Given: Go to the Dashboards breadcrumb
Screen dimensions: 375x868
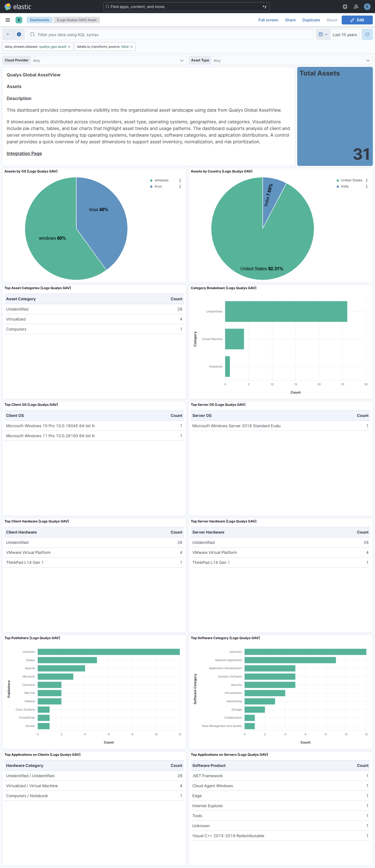Looking at the screenshot, I should tap(39, 20).
